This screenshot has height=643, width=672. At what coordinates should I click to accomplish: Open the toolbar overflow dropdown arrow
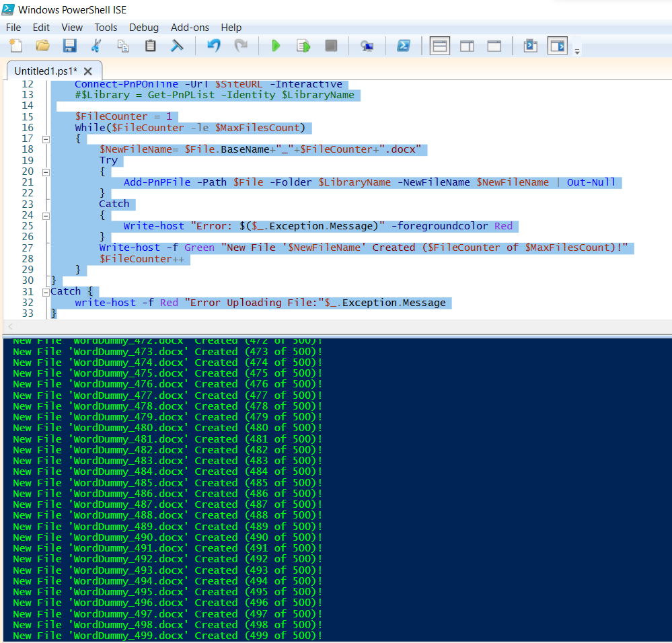pos(576,48)
